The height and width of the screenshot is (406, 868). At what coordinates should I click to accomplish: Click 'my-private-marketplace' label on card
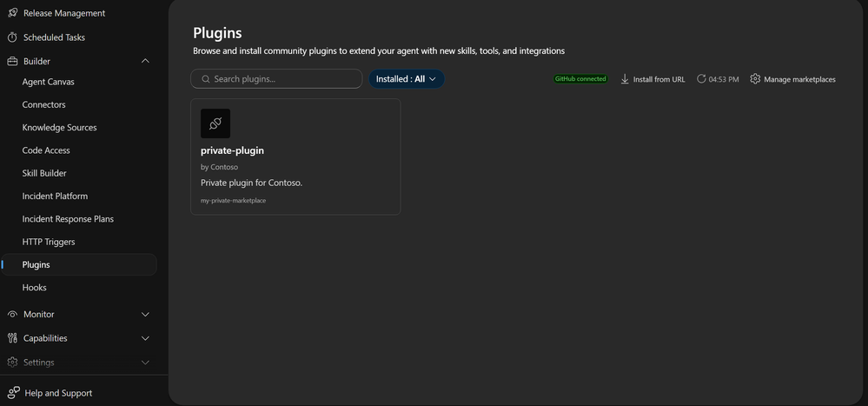(233, 201)
